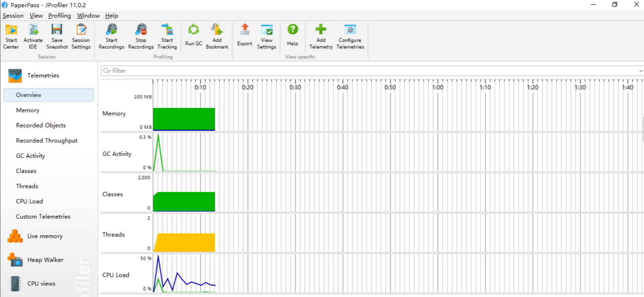Click the 0:50 mark on the timeline
This screenshot has width=644, height=297.
pos(390,88)
